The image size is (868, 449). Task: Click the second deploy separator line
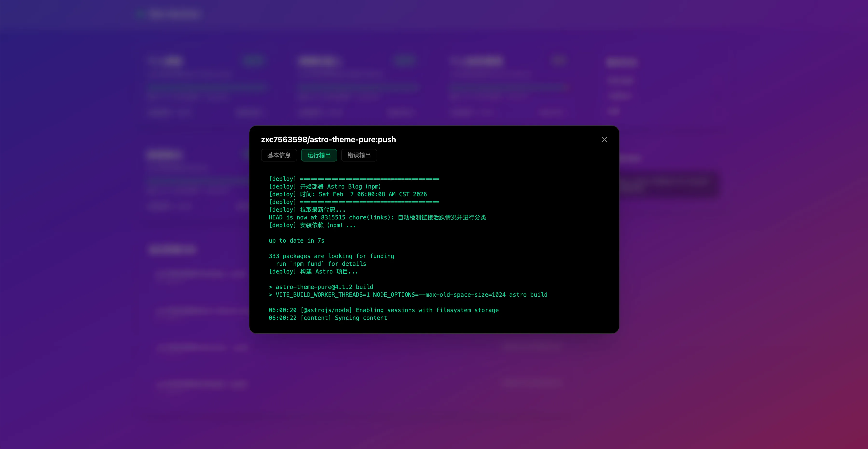click(x=354, y=202)
